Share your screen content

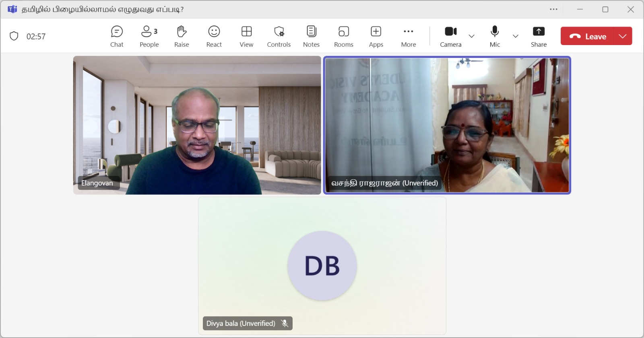pos(539,36)
